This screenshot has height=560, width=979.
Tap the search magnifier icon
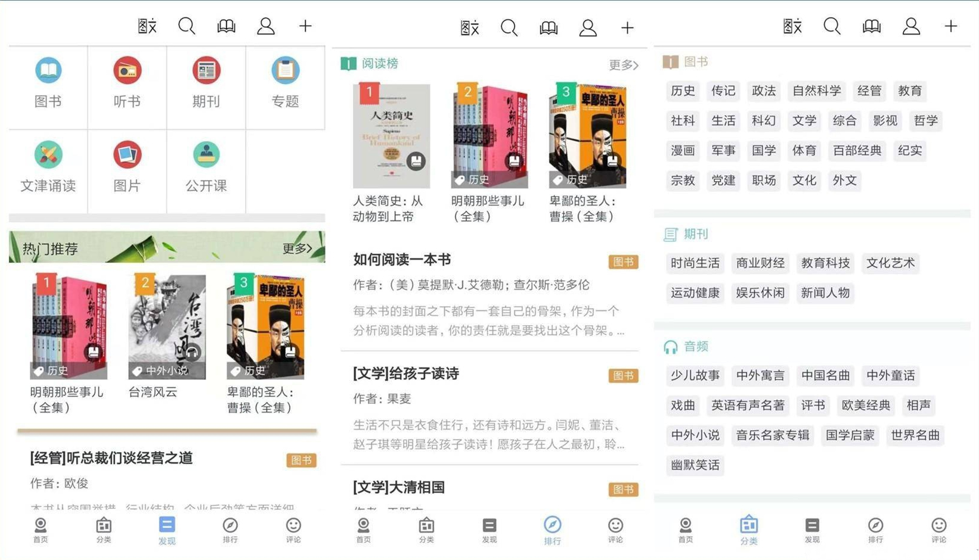(x=187, y=26)
